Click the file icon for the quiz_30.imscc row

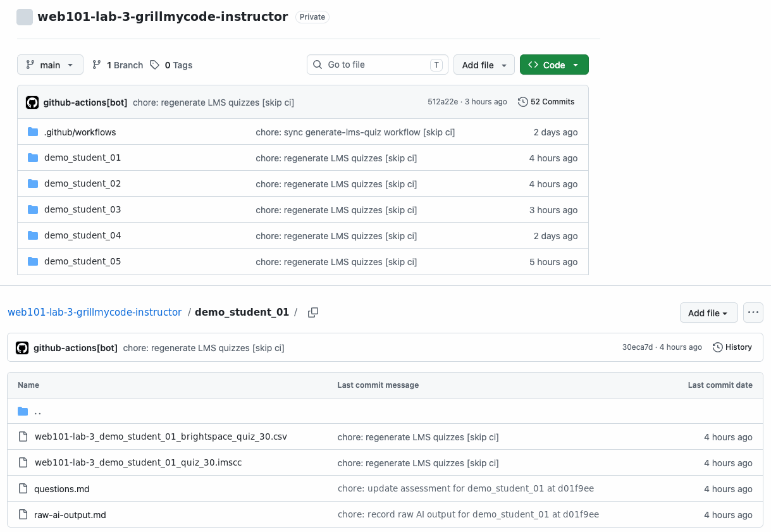point(23,462)
